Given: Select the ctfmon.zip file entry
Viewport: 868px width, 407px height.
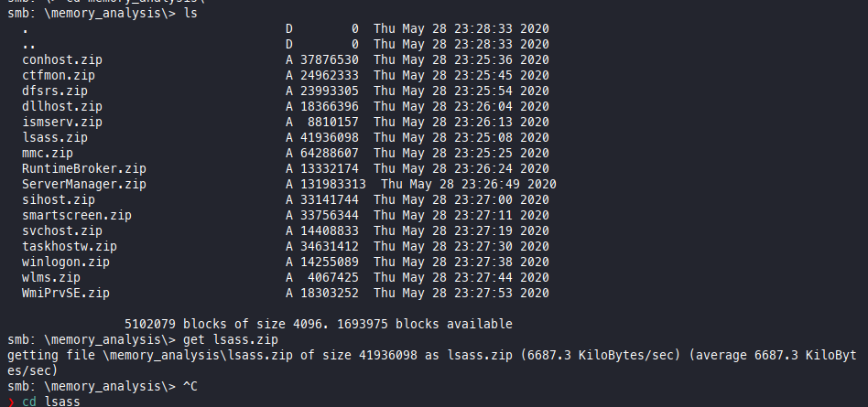Looking at the screenshot, I should tap(59, 75).
